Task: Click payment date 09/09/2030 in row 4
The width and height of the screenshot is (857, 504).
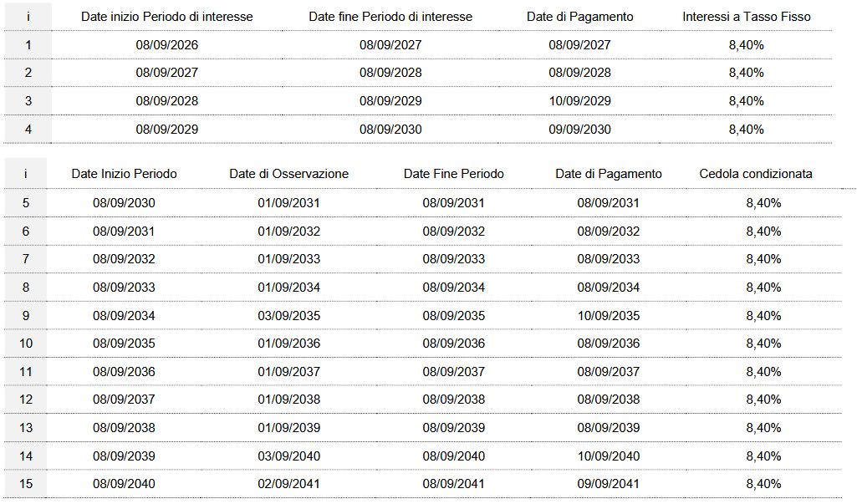Action: point(580,130)
